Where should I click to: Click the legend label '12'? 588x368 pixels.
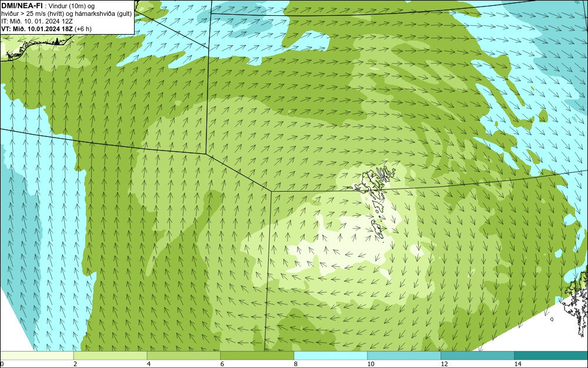[444, 364]
